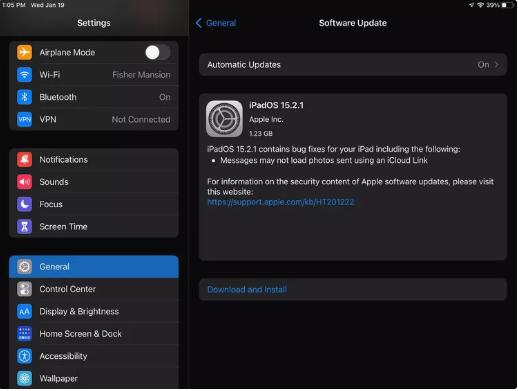Open the VPN icon row

(x=24, y=119)
